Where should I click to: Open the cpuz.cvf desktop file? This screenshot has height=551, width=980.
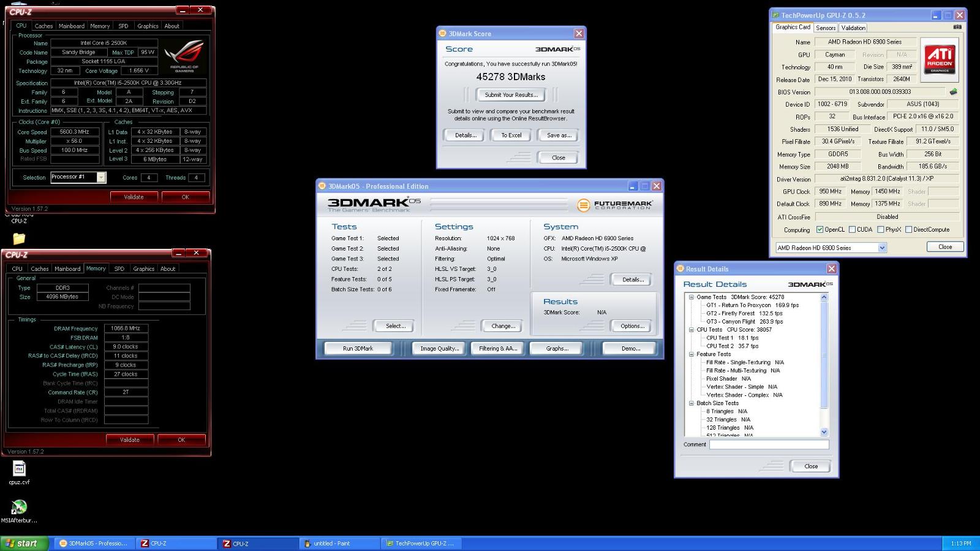point(19,473)
